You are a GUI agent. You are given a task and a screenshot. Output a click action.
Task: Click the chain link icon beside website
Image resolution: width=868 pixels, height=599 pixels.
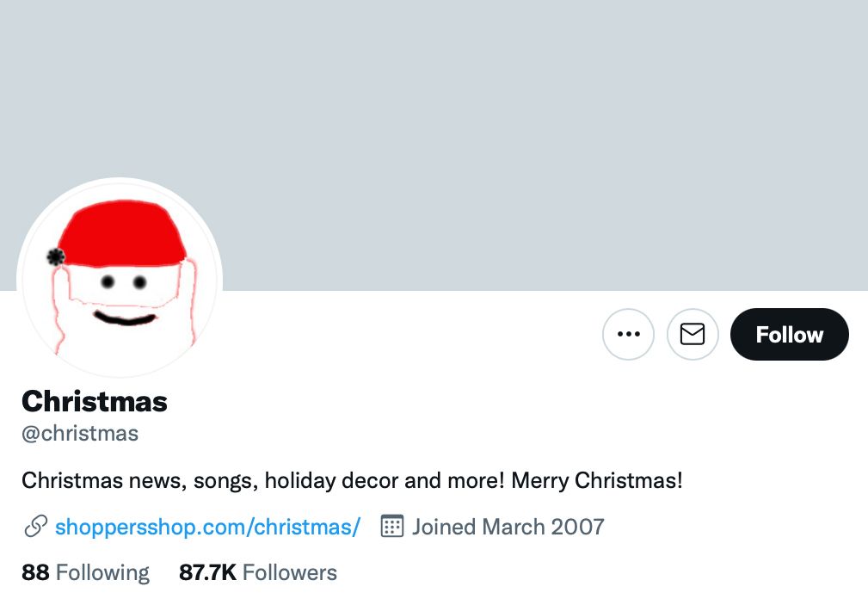coord(35,527)
